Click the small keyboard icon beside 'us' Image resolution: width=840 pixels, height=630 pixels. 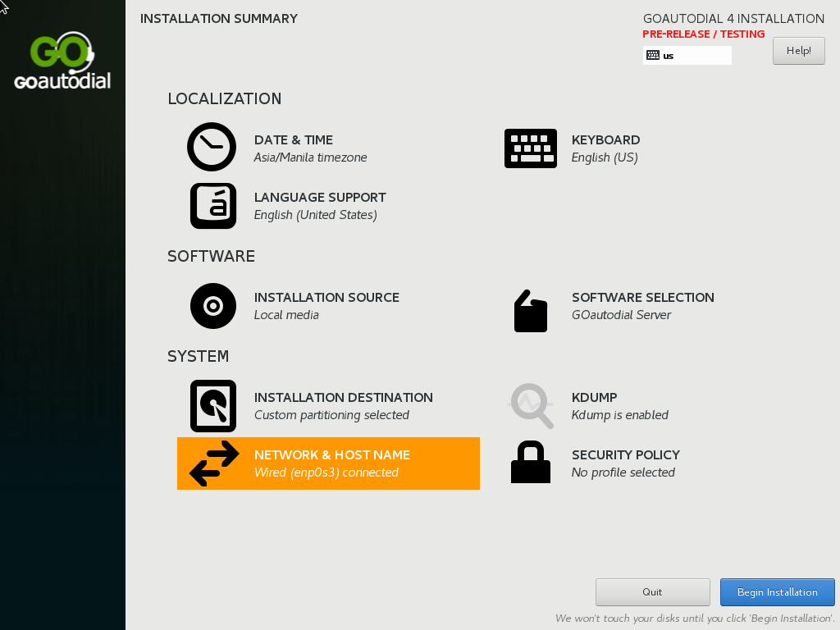coord(652,55)
